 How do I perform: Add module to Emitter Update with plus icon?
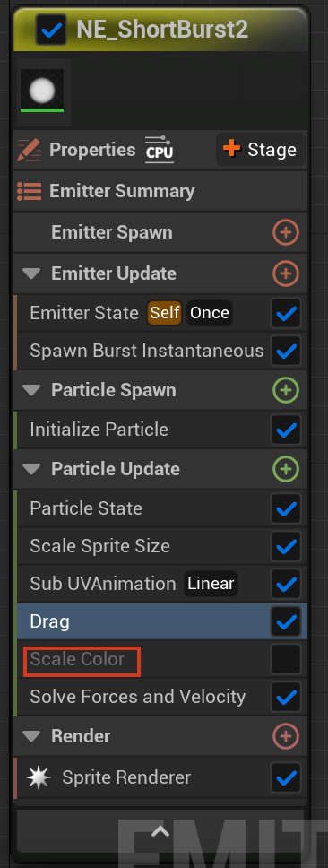[285, 273]
